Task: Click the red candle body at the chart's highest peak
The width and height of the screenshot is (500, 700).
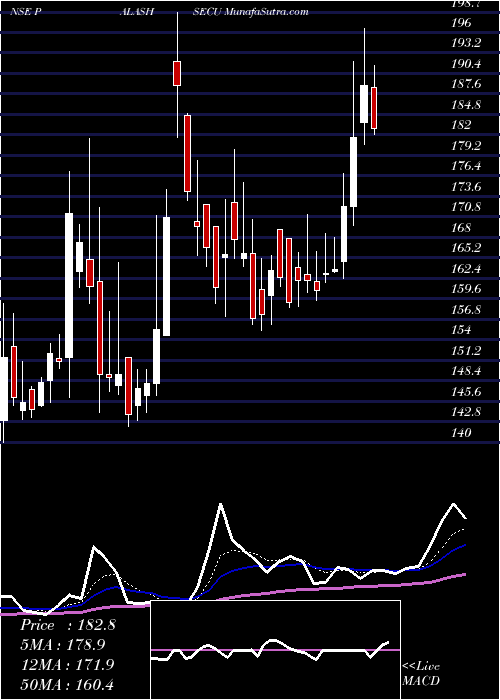Action: [177, 73]
